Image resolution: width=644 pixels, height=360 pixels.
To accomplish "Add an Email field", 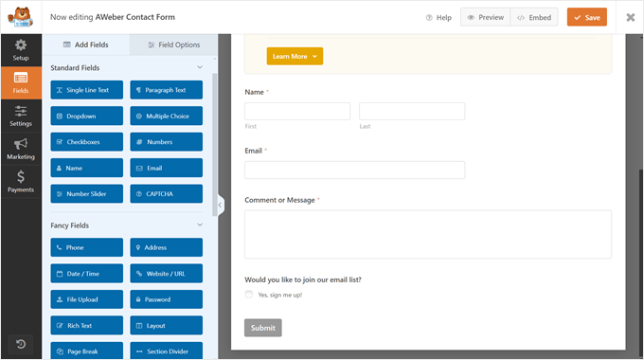I will click(x=167, y=168).
